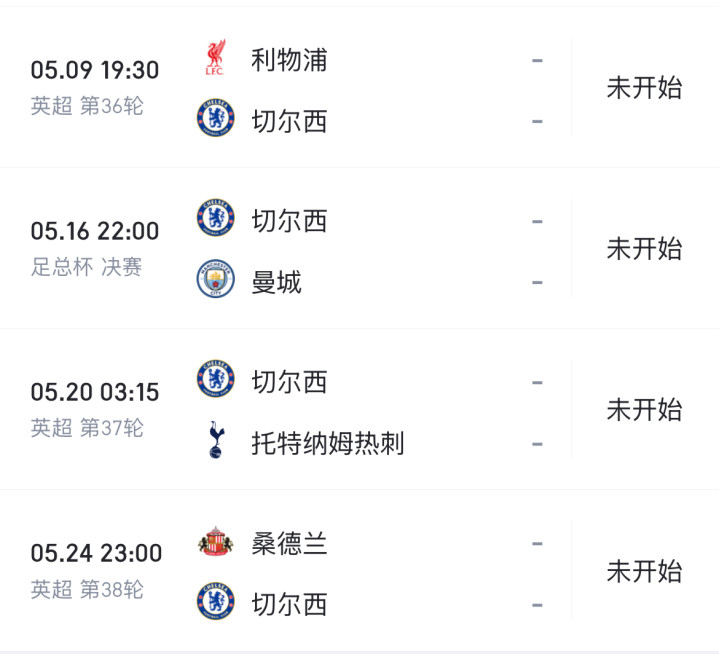This screenshot has width=719, height=654.
Task: Click Chelsea crest in FA Cup final
Action: [215, 217]
